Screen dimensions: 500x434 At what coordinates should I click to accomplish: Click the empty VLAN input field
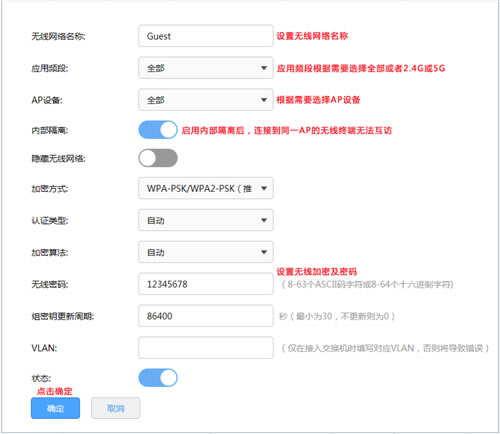(206, 348)
